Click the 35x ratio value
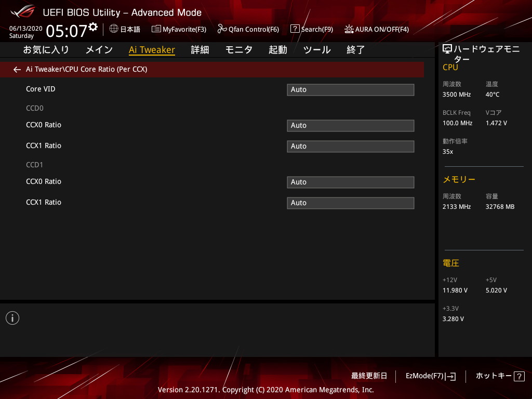 (x=448, y=152)
